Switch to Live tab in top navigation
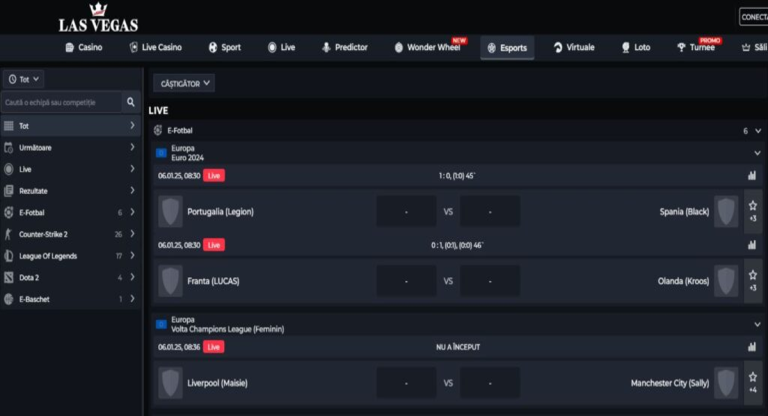 pos(282,48)
